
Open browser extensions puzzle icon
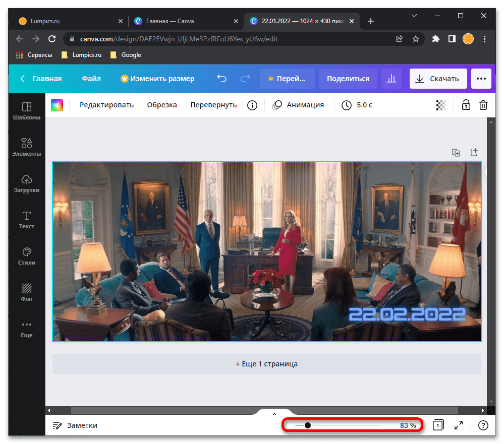pyautogui.click(x=435, y=39)
